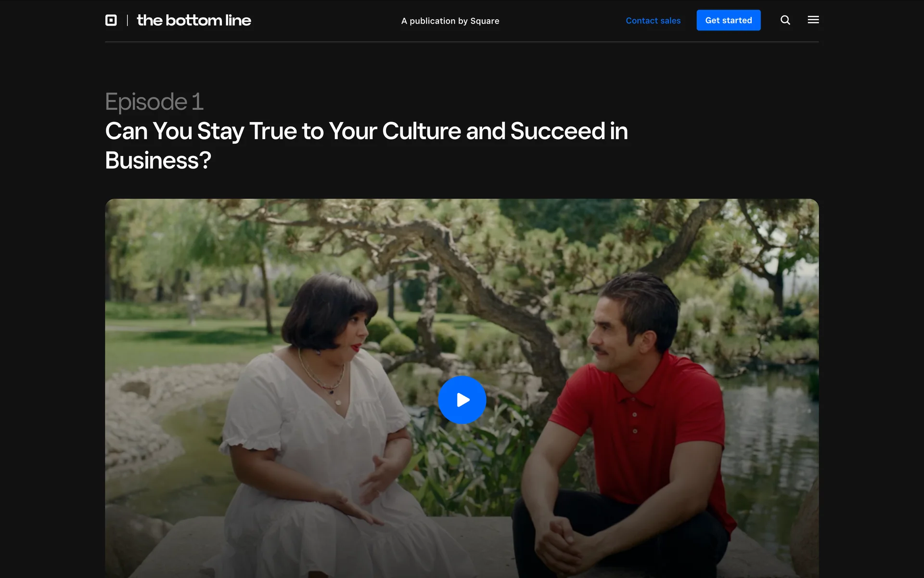Click the Square logo icon
Image resolution: width=924 pixels, height=578 pixels.
(x=111, y=20)
